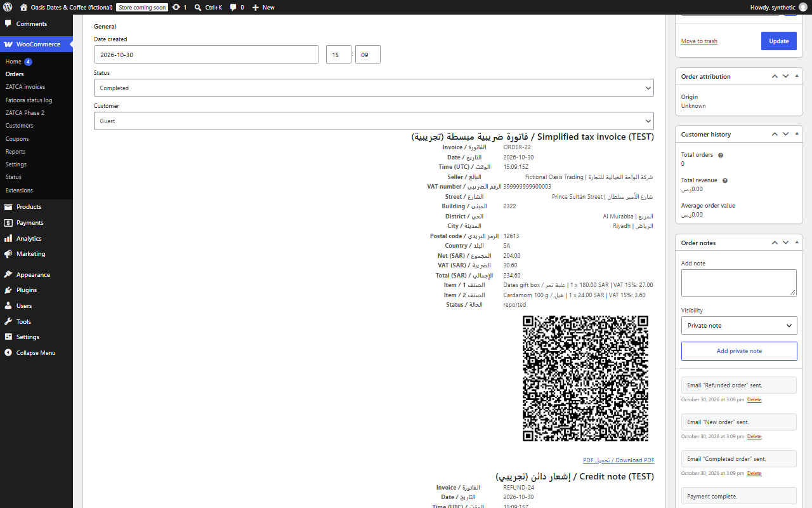Delete the Completed order email note
The image size is (812, 508).
pos(754,474)
